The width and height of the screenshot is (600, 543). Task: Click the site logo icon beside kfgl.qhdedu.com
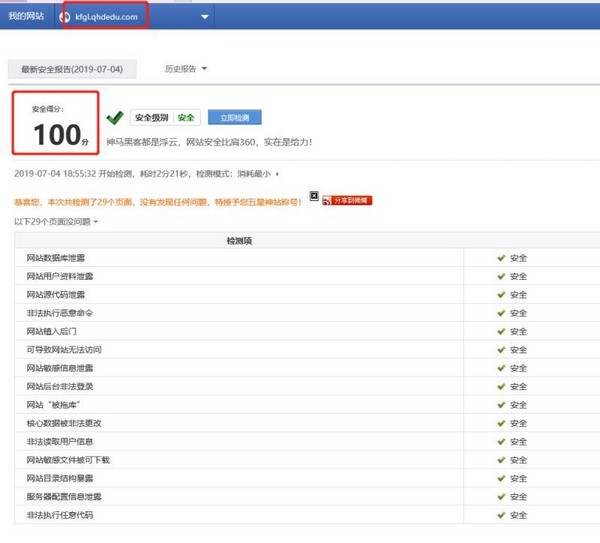(65, 17)
